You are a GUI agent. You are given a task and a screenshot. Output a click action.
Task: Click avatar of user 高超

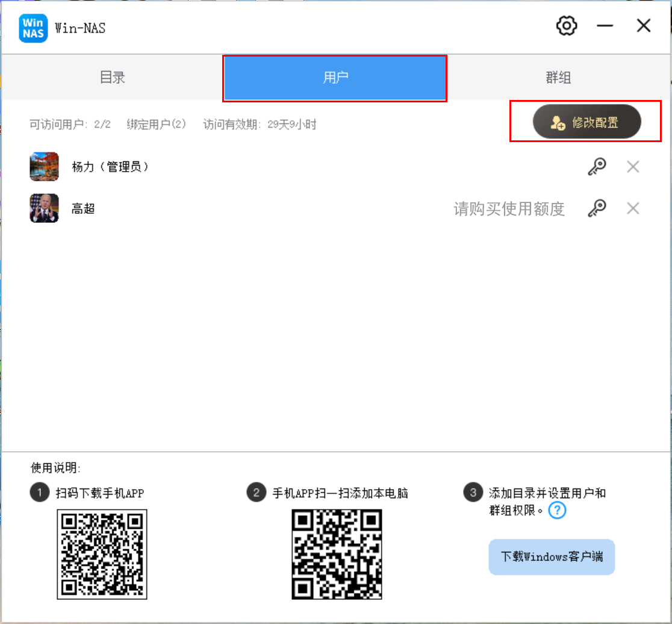(x=44, y=208)
